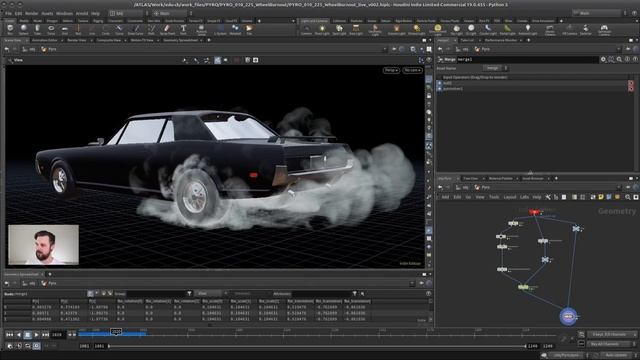Select the Null shelf tool
Screen dimensions: 640x360
point(78,29)
